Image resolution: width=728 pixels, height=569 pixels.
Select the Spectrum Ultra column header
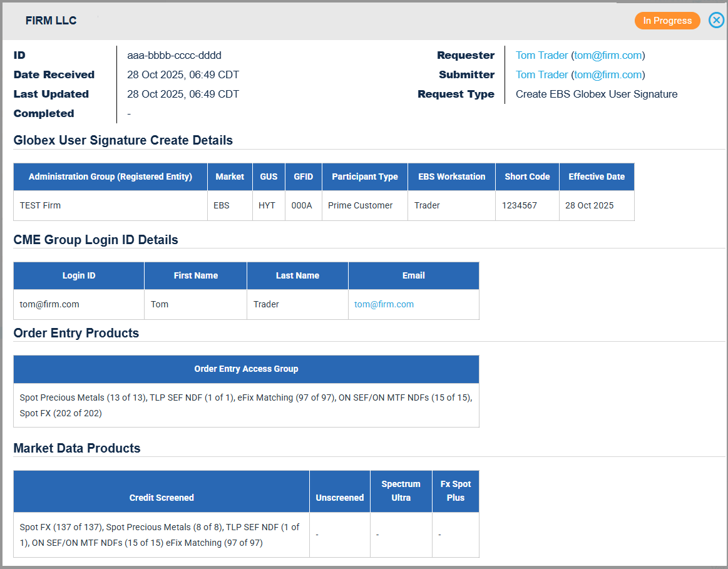pyautogui.click(x=401, y=491)
